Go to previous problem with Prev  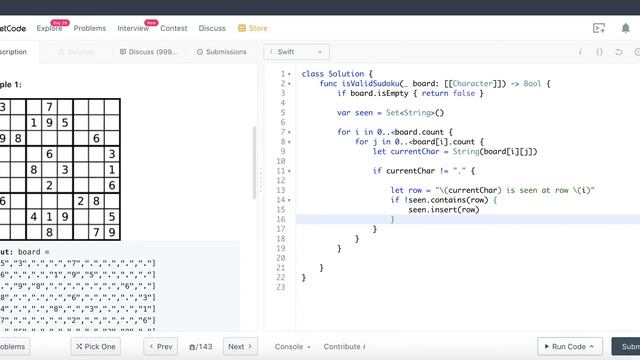[160, 347]
